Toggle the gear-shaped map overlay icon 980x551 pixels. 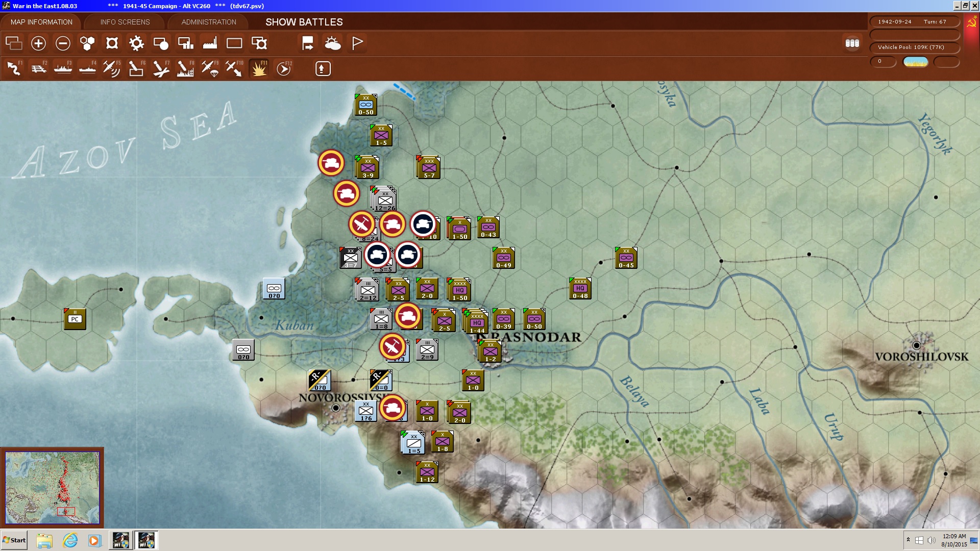pos(136,43)
